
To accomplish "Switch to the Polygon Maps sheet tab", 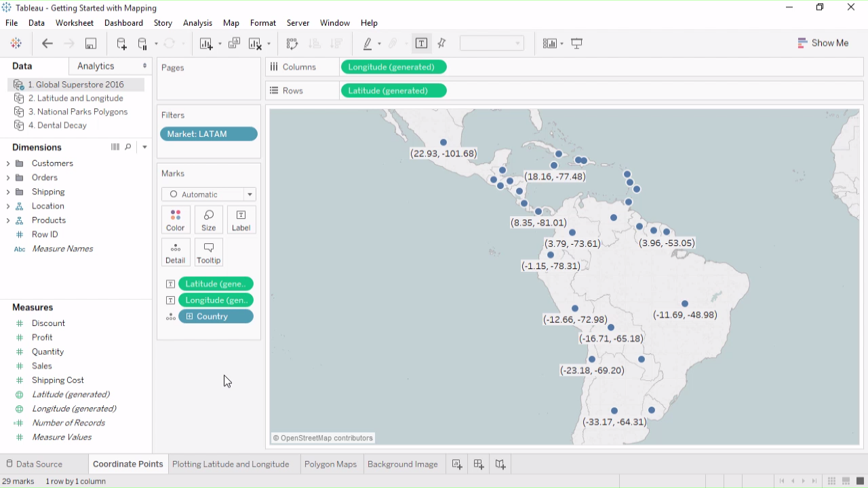I will pos(330,464).
